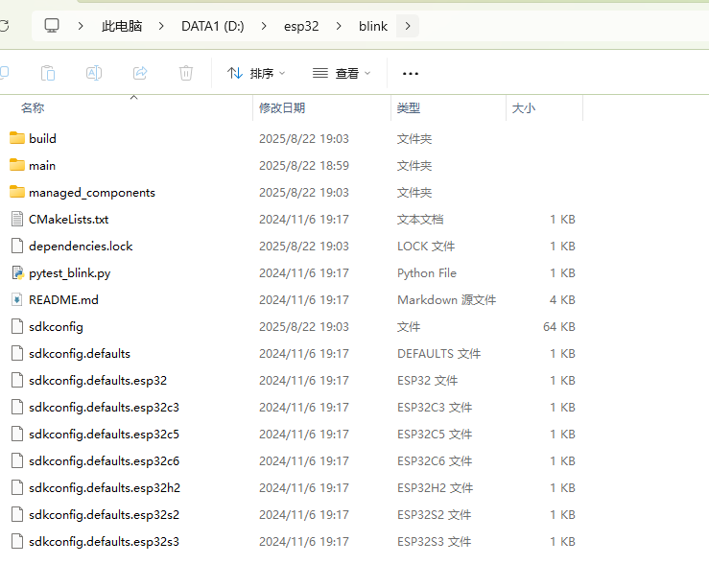
Task: Click the main folder icon
Action: point(17,165)
